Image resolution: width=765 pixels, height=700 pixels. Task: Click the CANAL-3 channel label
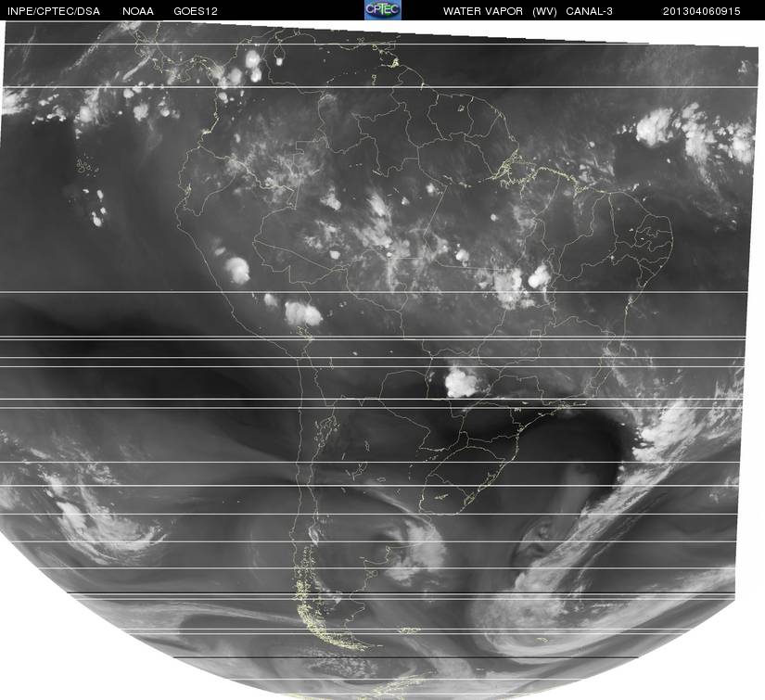(x=589, y=11)
